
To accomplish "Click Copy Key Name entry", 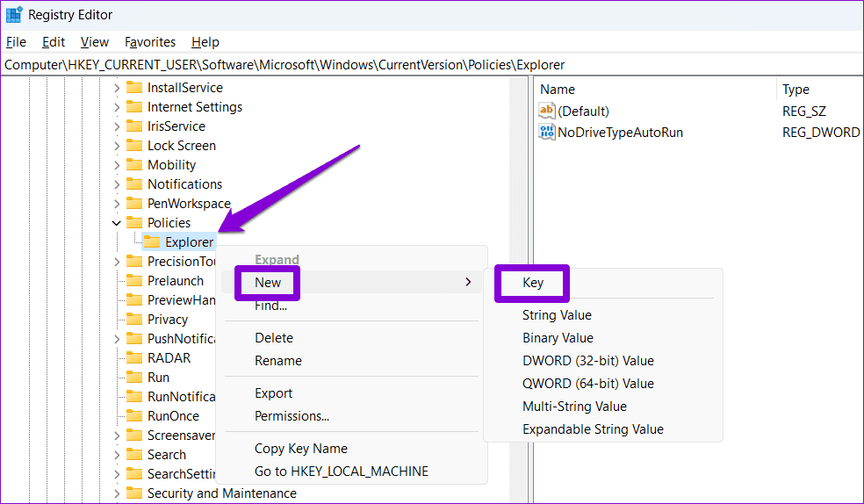I will (301, 449).
